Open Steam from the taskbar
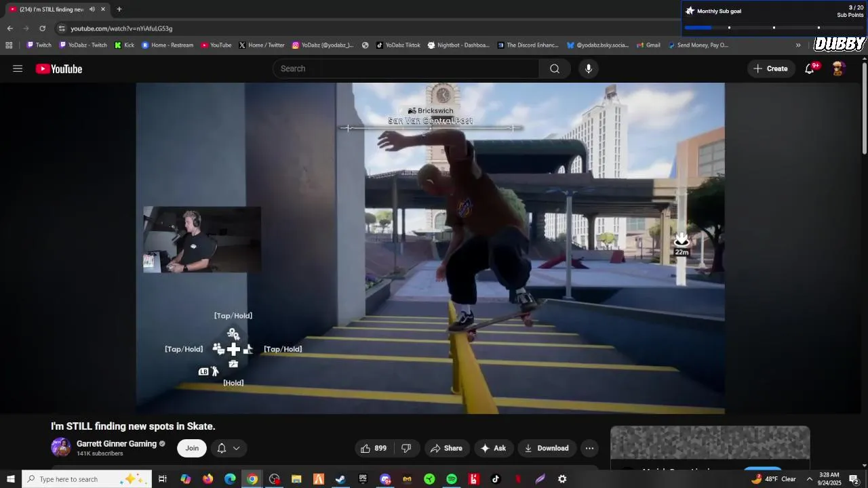This screenshot has width=868, height=488. 340,479
